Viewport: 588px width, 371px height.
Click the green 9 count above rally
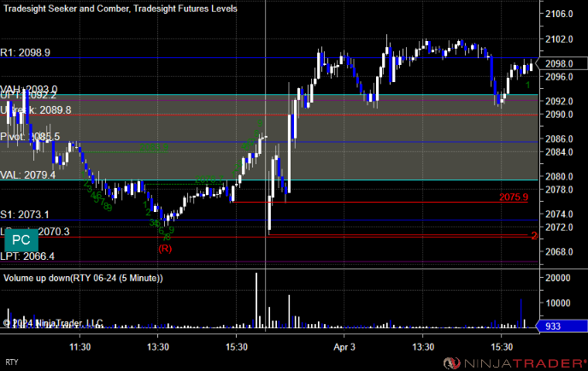click(x=260, y=123)
